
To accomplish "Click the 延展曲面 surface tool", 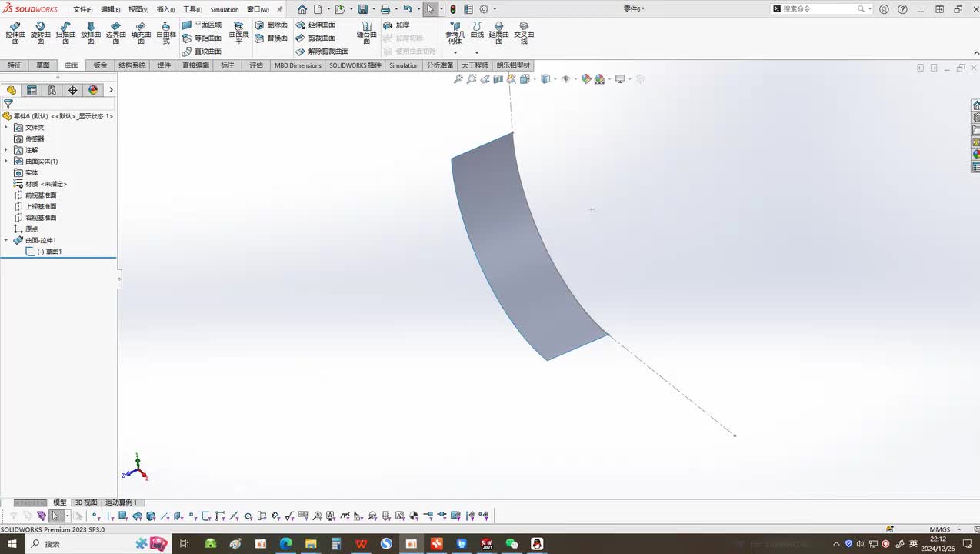I will (499, 33).
